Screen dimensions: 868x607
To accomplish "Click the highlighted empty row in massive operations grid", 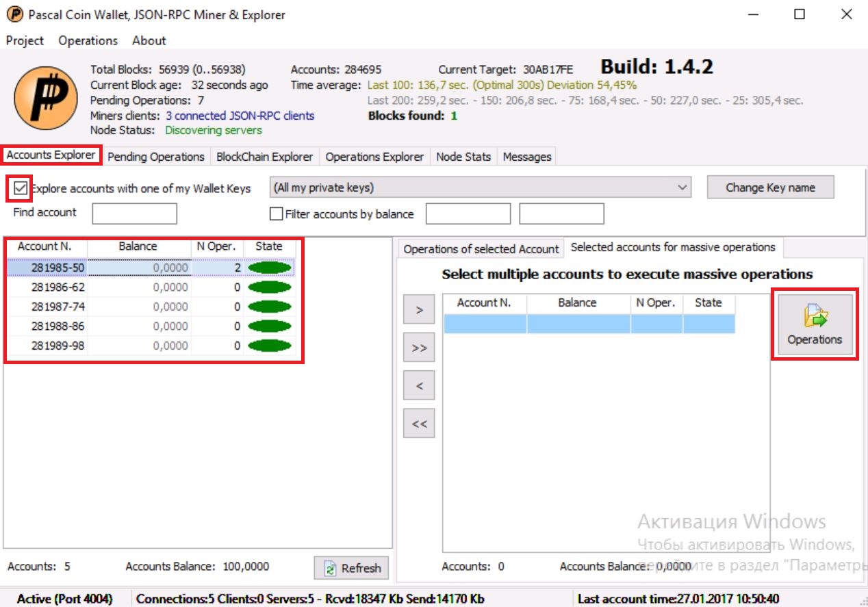I will 589,324.
